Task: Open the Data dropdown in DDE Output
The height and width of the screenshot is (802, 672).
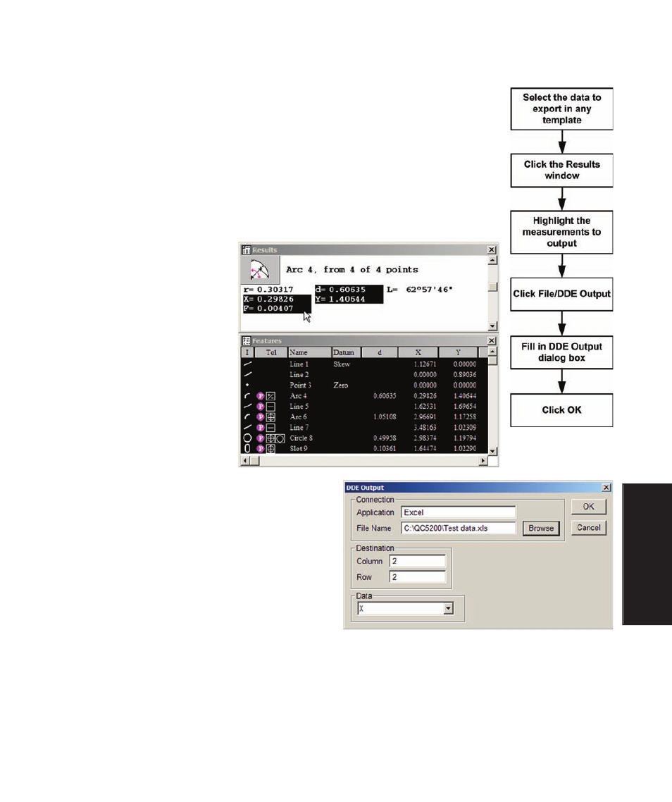Action: (x=449, y=608)
